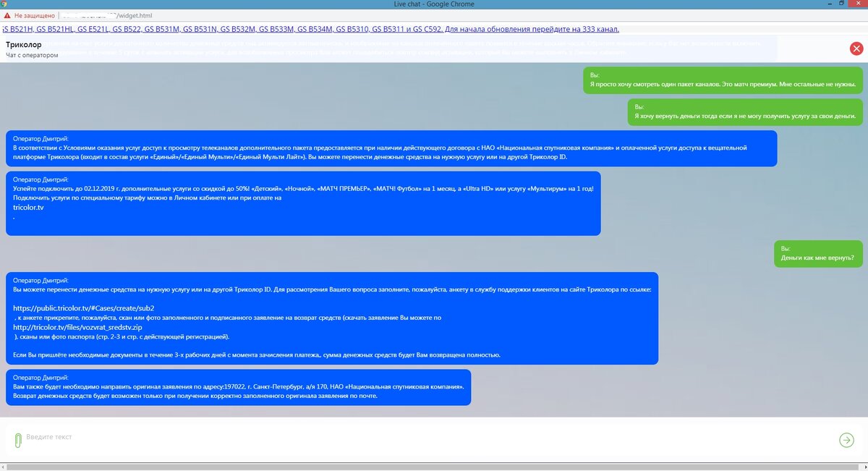This screenshot has width=868, height=471.
Task: Send the message with the green arrow icon
Action: [846, 439]
